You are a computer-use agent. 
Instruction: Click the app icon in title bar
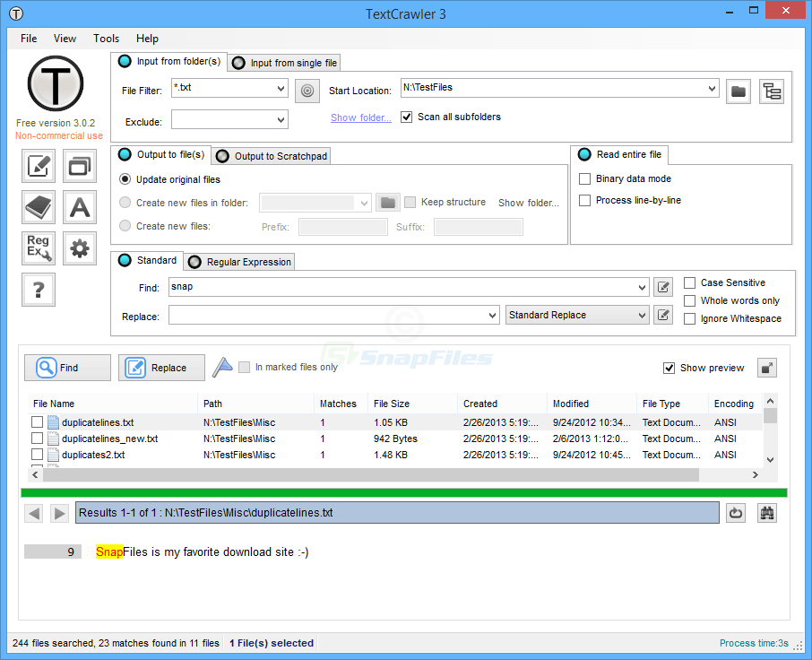tap(16, 13)
